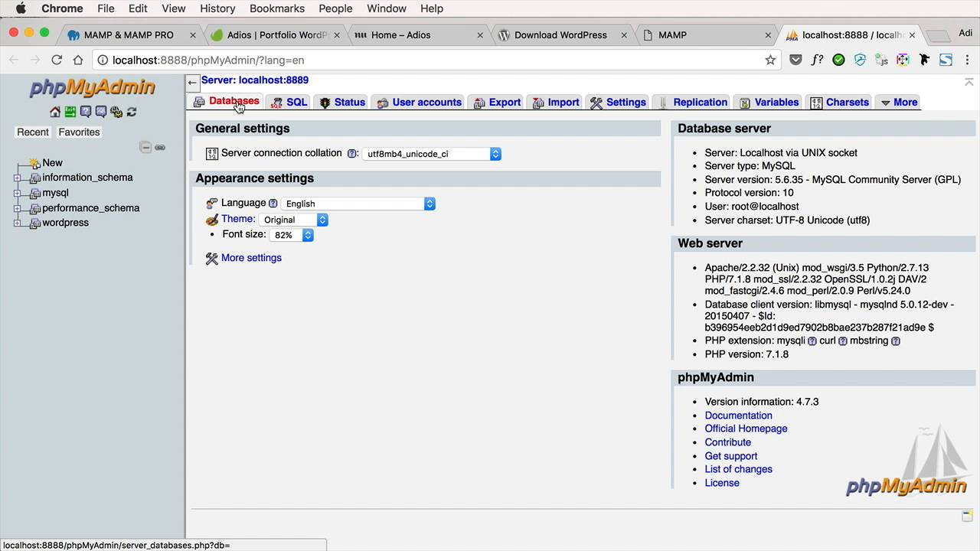The width and height of the screenshot is (980, 551).
Task: Expand the performance_schema database node
Action: pyautogui.click(x=18, y=208)
